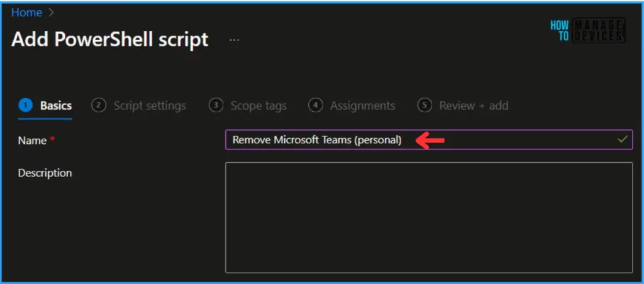Viewport: 644px width, 284px height.
Task: Select the Basics tab
Action: pyautogui.click(x=45, y=106)
